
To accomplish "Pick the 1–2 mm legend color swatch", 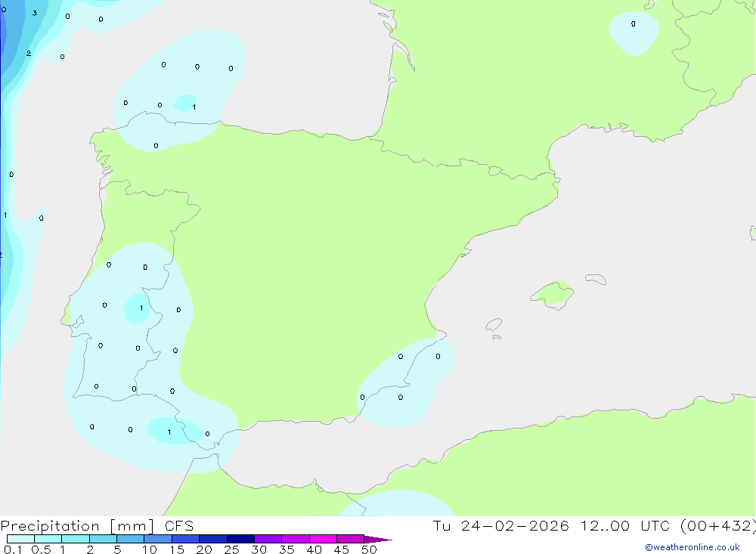I will (75, 539).
